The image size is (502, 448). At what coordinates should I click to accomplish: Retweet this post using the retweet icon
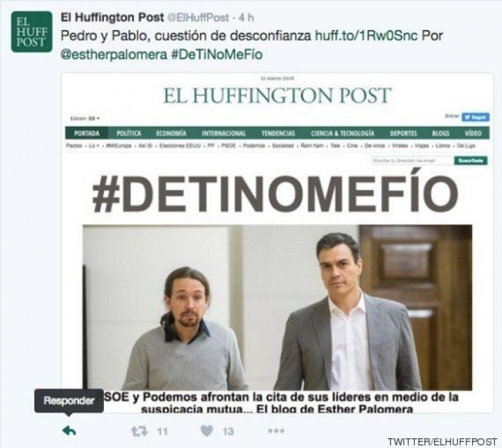pos(139,431)
